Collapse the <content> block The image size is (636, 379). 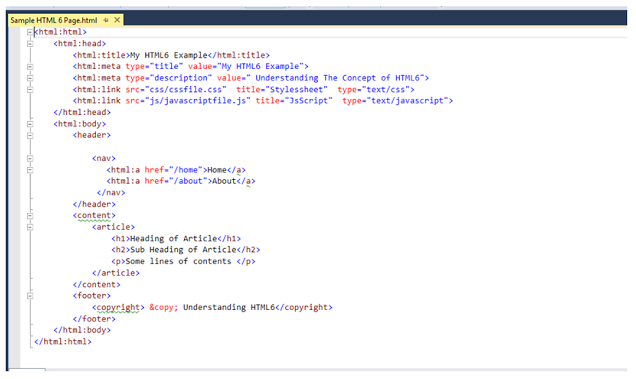[x=30, y=216]
